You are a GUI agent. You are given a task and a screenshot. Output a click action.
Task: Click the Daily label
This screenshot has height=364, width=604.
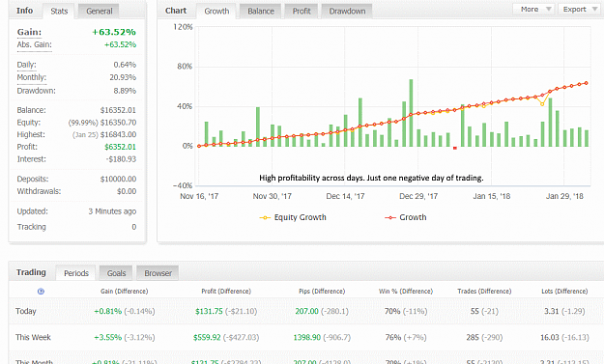point(26,65)
